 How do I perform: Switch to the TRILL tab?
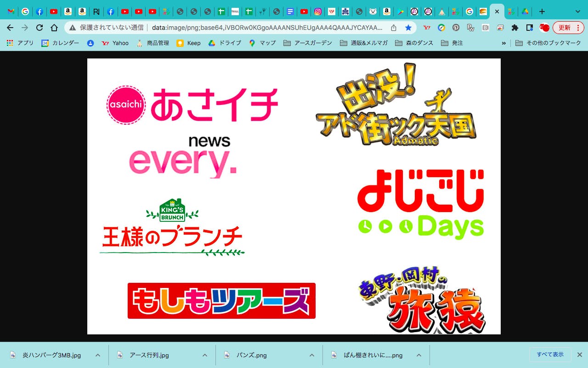pos(235,11)
